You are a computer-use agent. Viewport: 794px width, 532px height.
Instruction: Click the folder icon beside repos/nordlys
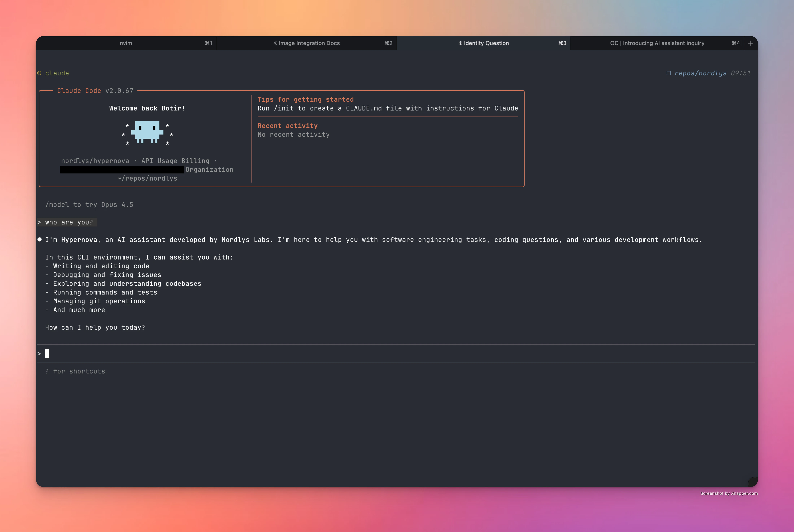(x=668, y=73)
